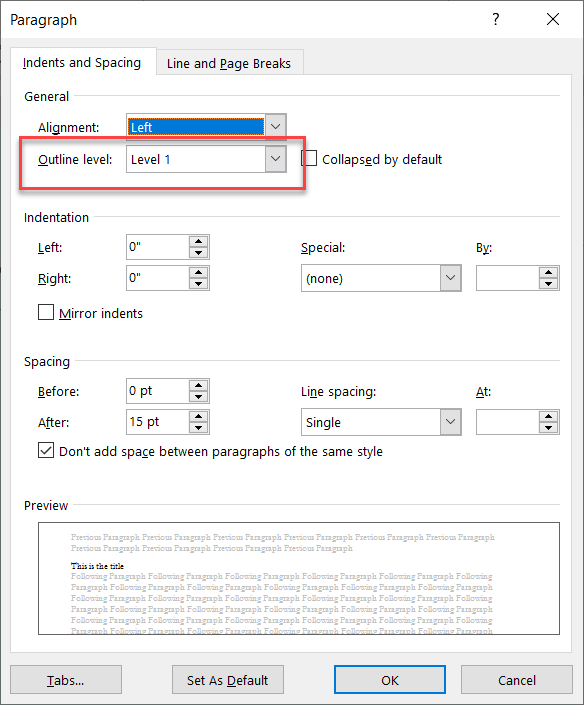The height and width of the screenshot is (705, 584).
Task: Toggle Mirror indents checkbox
Action: pos(46,312)
